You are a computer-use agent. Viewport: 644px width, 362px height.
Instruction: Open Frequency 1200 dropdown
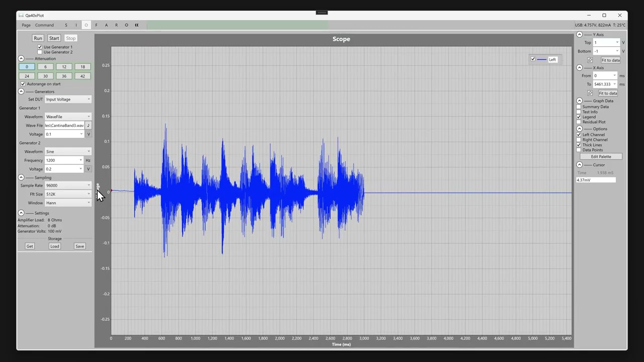pyautogui.click(x=64, y=160)
